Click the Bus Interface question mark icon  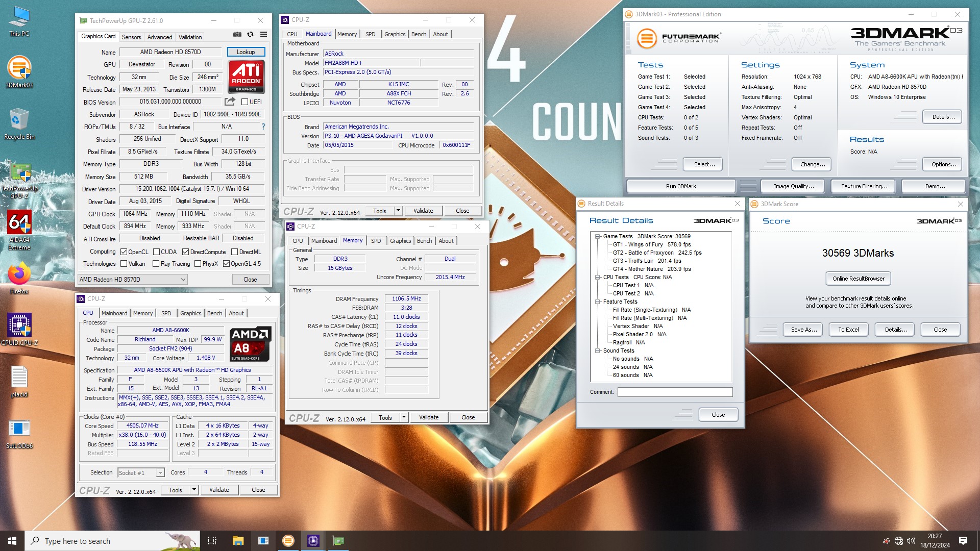pos(263,127)
